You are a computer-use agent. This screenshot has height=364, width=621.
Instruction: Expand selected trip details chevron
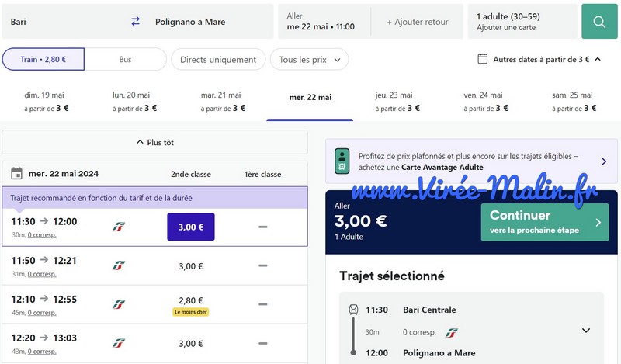point(586,331)
